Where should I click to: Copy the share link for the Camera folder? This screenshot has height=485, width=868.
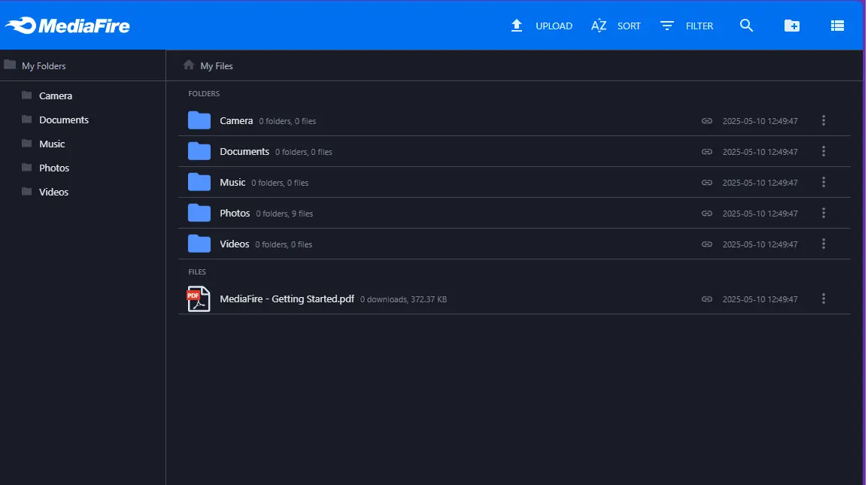(707, 121)
